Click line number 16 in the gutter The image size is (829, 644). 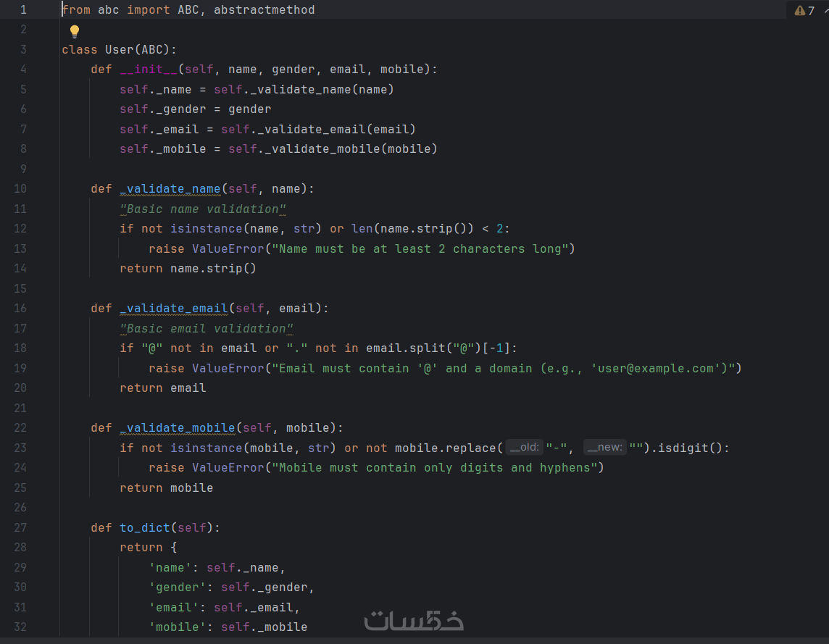[20, 309]
